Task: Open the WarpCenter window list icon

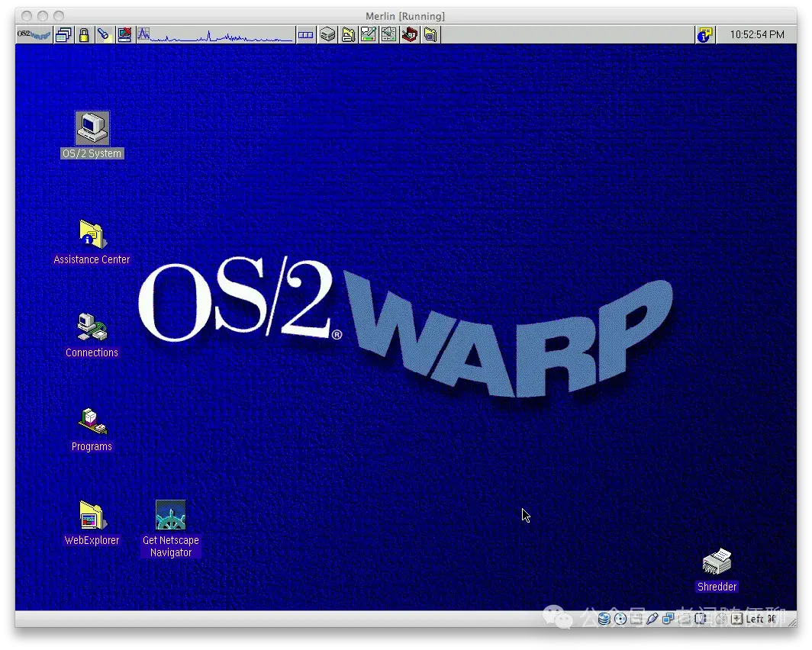Action: pos(63,34)
